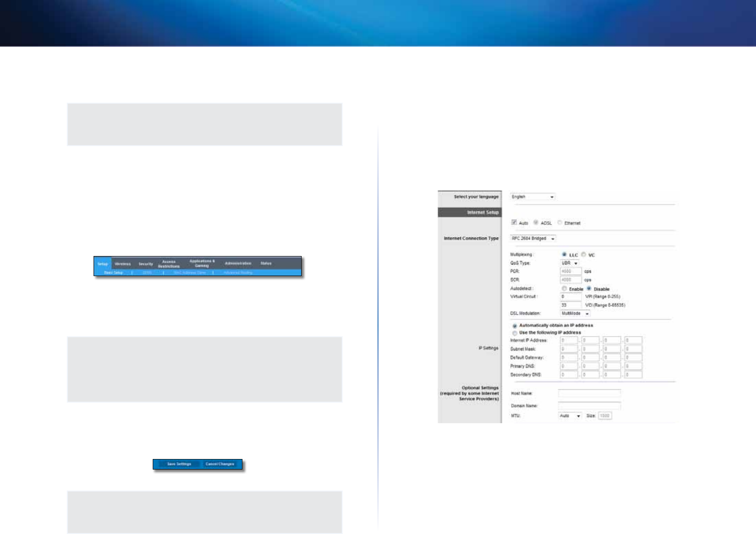Enable Autodetect radio option
The image size is (756, 534).
564,288
